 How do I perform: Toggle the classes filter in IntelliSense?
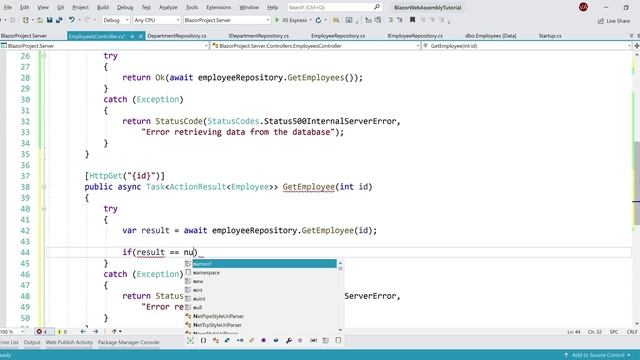[216, 340]
